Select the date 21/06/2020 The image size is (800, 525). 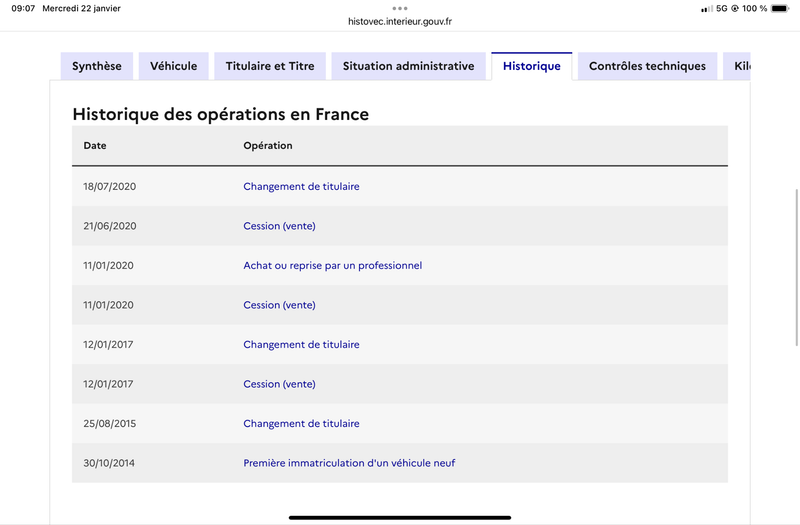click(x=110, y=226)
